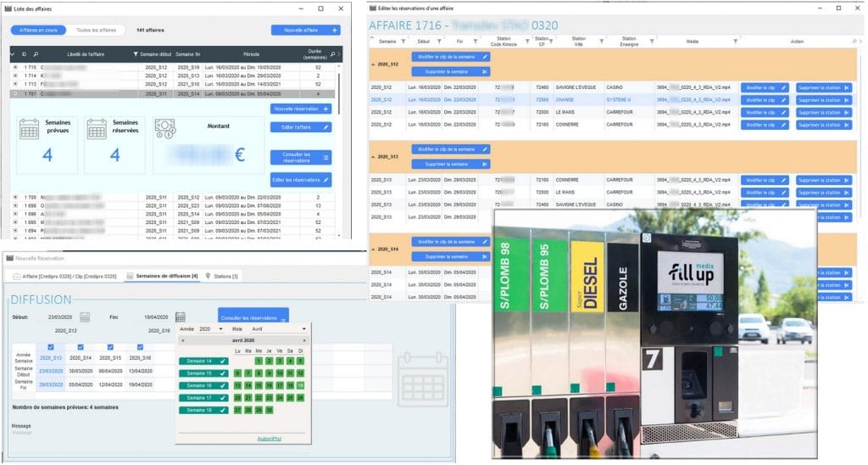Click the Début date calendar icon
Viewport: 868px width, 465px height.
tap(85, 317)
